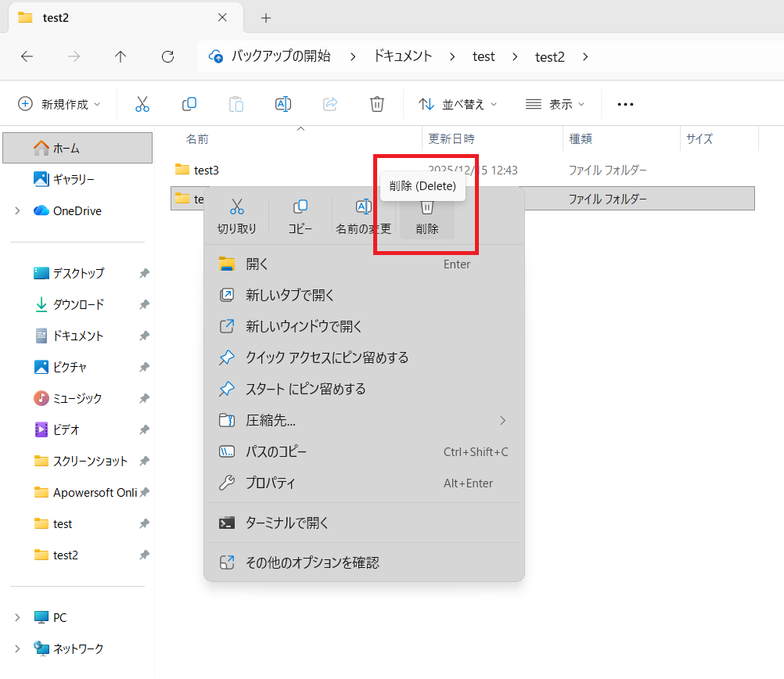Click the pin icon beside sidebar test2

145,555
